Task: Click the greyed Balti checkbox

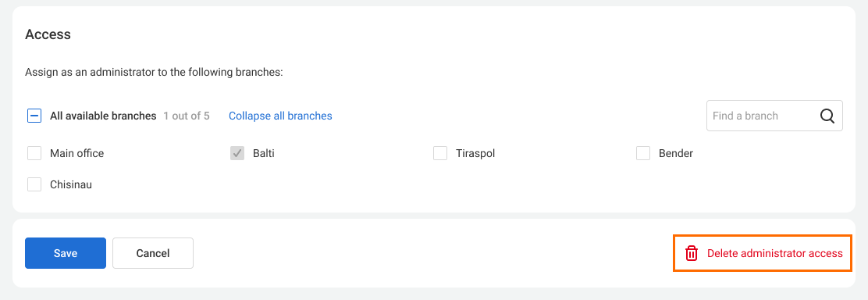Action: tap(237, 153)
